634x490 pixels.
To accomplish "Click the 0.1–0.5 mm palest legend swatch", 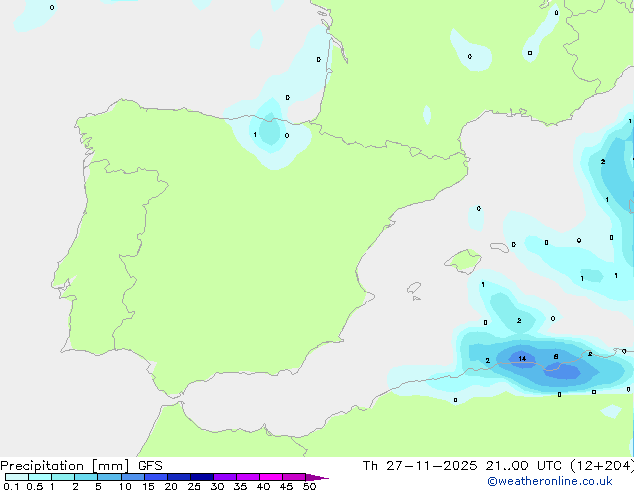I will tap(17, 477).
